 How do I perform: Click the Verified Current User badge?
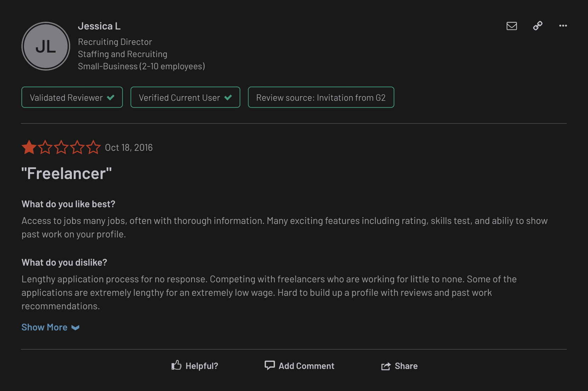pyautogui.click(x=185, y=97)
